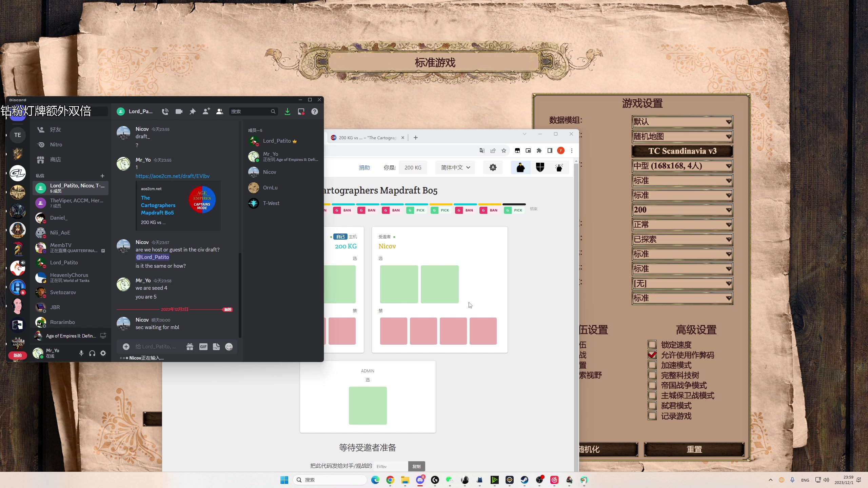This screenshot has height=488, width=868.
Task: Enable the 锁定速度 checkbox
Action: (652, 345)
